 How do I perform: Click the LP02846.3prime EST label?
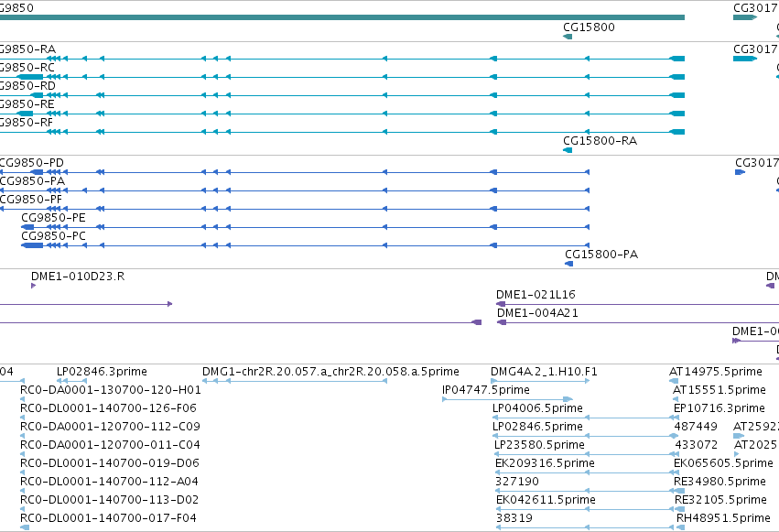102,372
